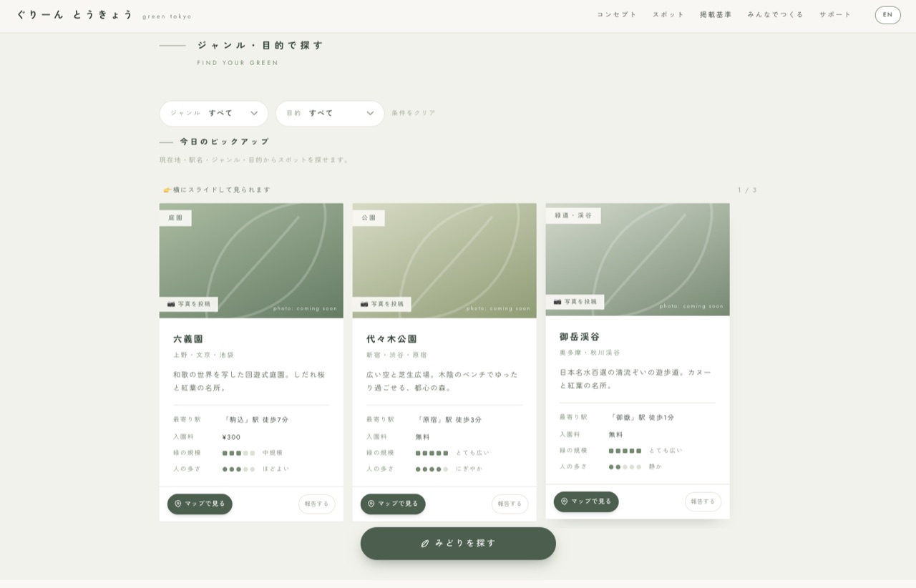Click マップで見る on the 代々木公園 card
This screenshot has height=588, width=916.
click(393, 504)
